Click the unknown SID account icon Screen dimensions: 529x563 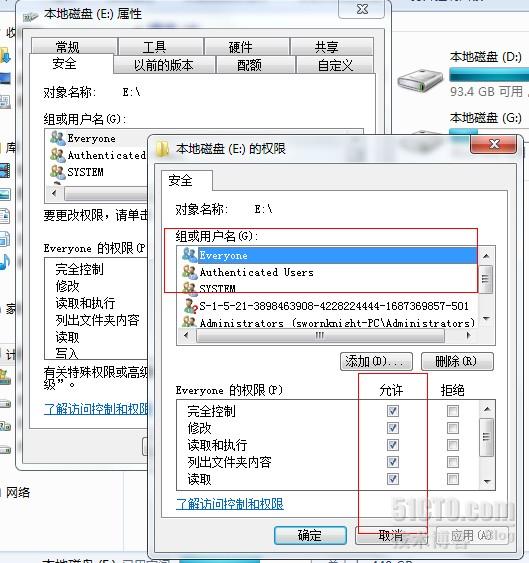[190, 306]
